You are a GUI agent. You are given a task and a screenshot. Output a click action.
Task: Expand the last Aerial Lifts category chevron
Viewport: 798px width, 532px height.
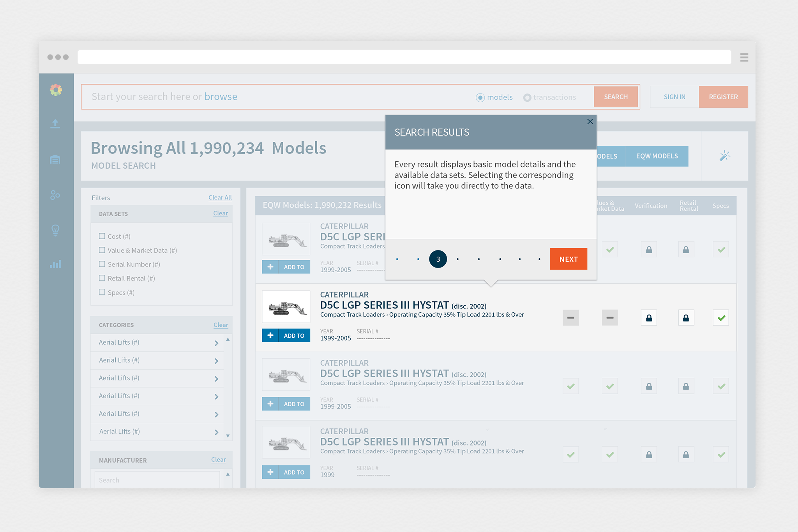click(216, 432)
